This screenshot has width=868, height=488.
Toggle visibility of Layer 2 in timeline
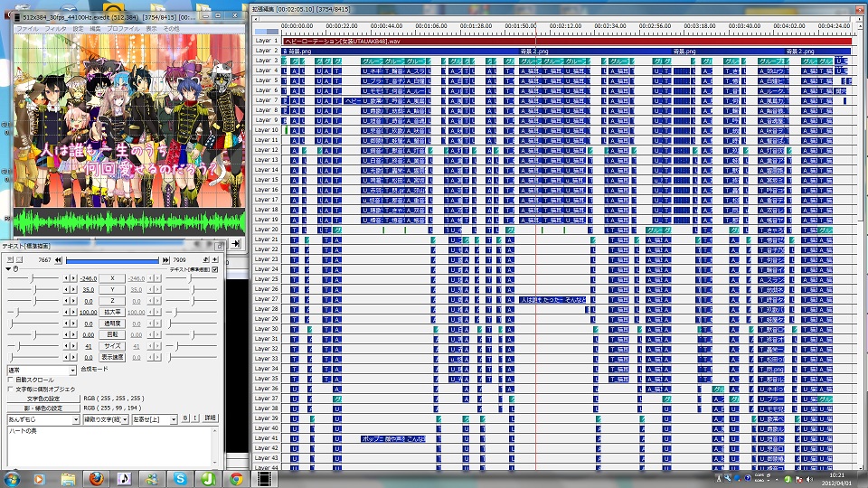point(267,51)
